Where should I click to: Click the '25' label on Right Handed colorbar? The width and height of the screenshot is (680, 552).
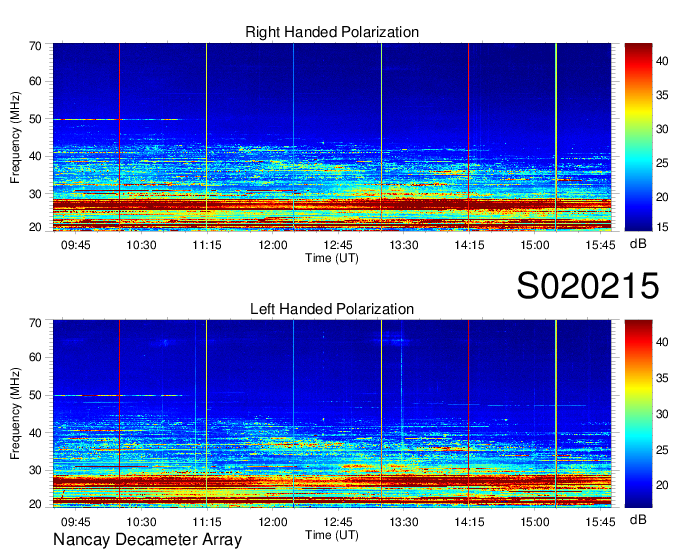(x=662, y=163)
